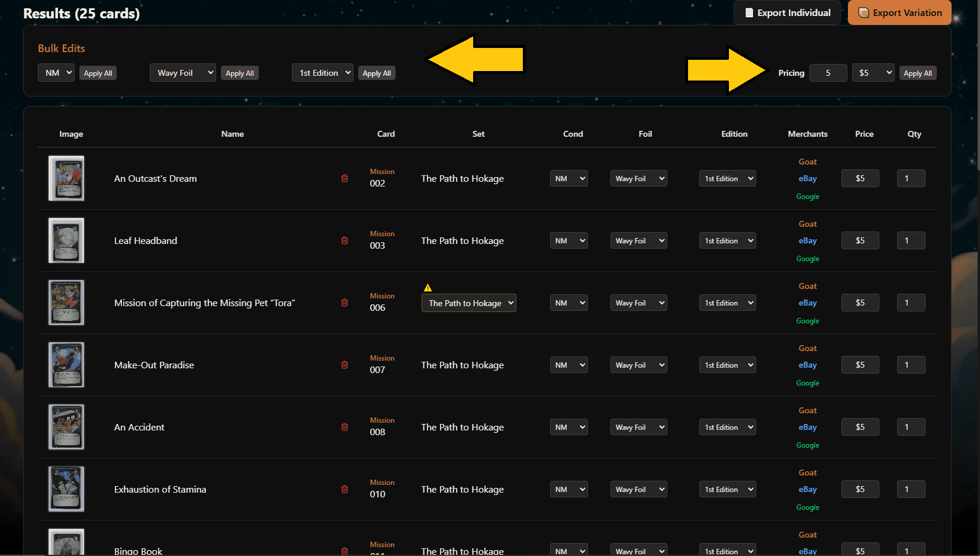Apply All for bulk pricing

click(917, 73)
